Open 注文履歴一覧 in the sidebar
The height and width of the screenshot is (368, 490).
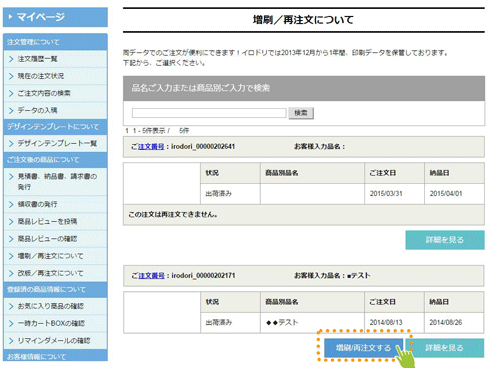(55, 59)
